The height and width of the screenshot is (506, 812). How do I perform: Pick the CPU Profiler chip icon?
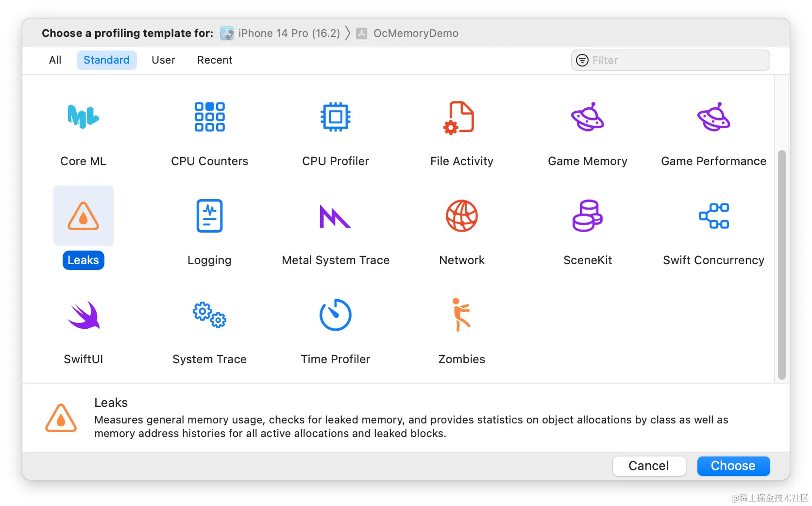[336, 117]
